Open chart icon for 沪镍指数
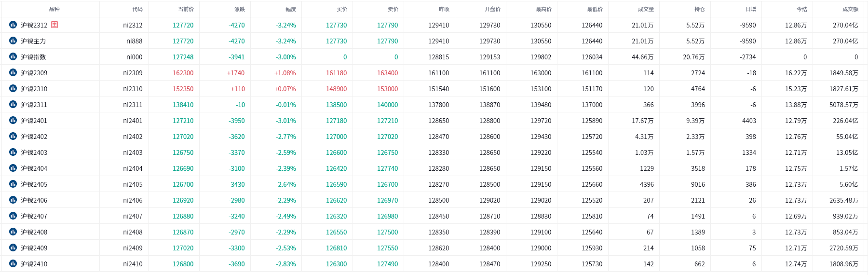 pos(13,56)
